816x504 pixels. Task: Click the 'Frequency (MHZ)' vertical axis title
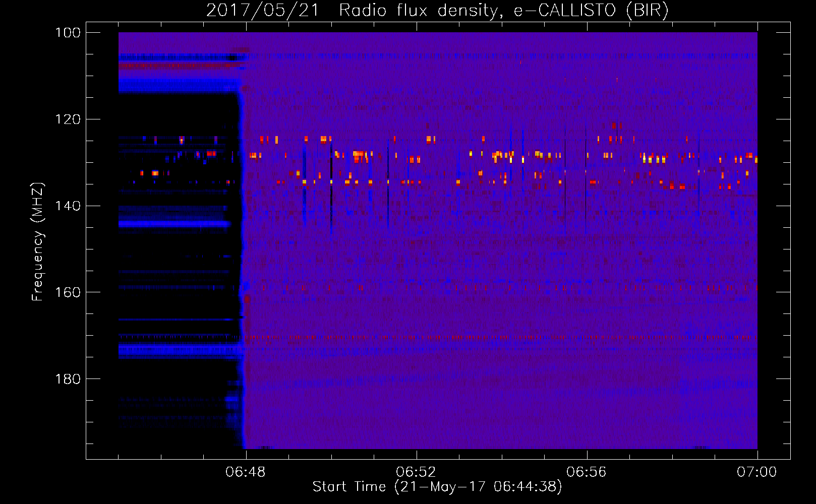[x=38, y=241]
